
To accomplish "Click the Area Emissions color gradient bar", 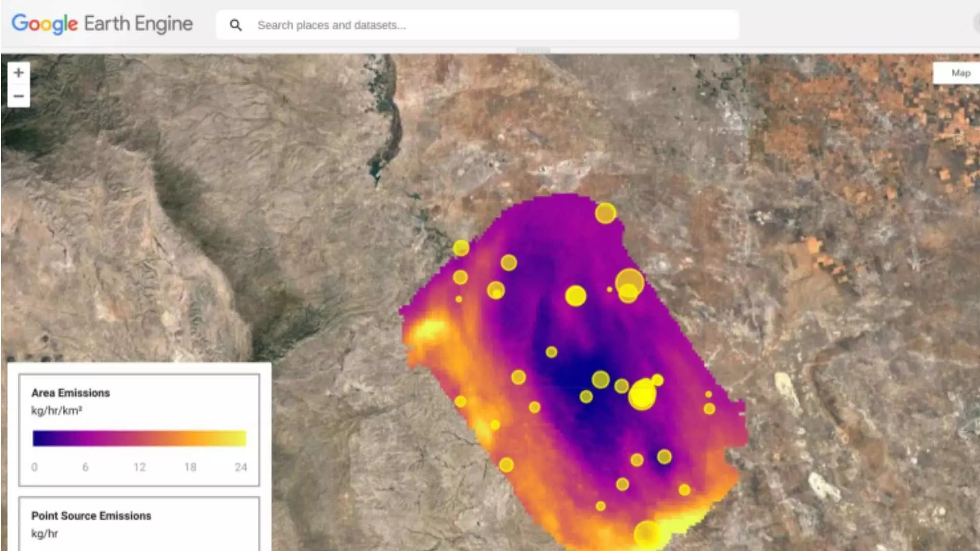I will click(139, 438).
